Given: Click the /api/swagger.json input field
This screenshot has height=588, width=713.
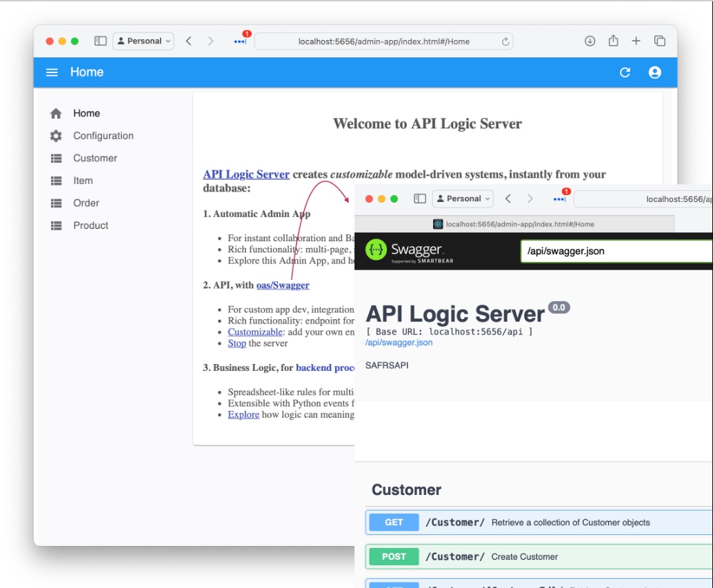Looking at the screenshot, I should click(616, 252).
